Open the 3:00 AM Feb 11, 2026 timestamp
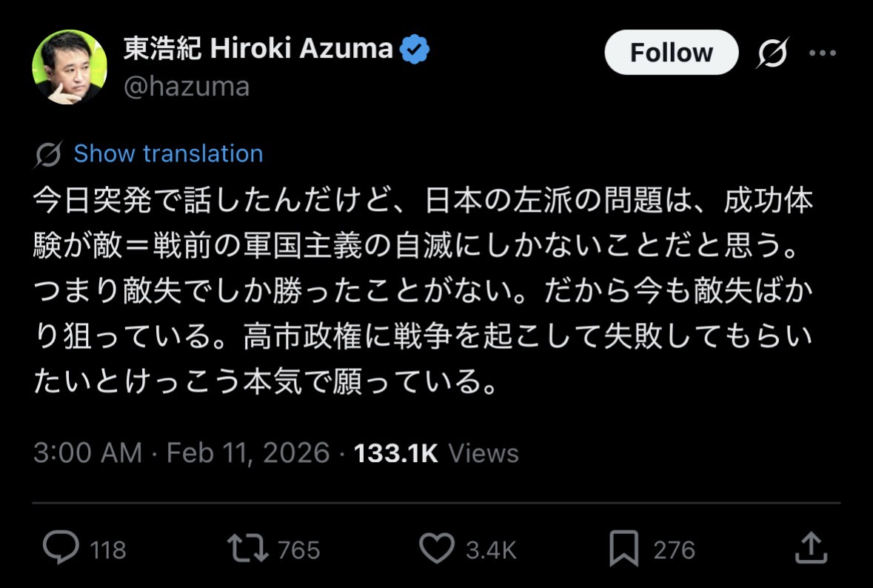The width and height of the screenshot is (873, 588). coord(181,453)
